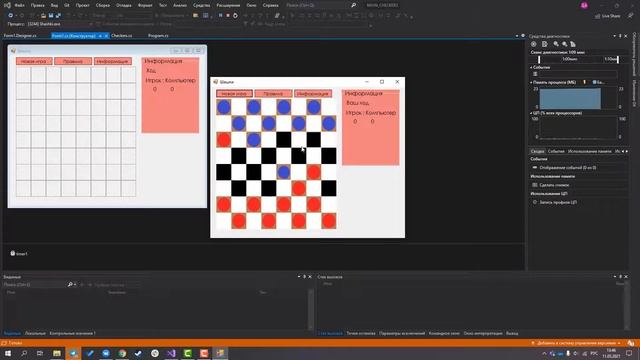
Task: Open the Git menu
Action: (x=67, y=5)
